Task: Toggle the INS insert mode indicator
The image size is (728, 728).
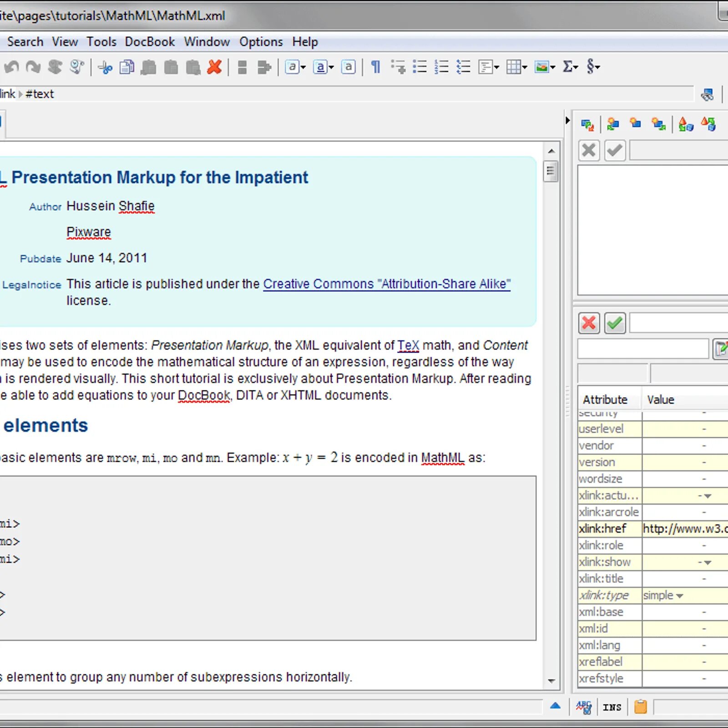Action: pos(612,707)
